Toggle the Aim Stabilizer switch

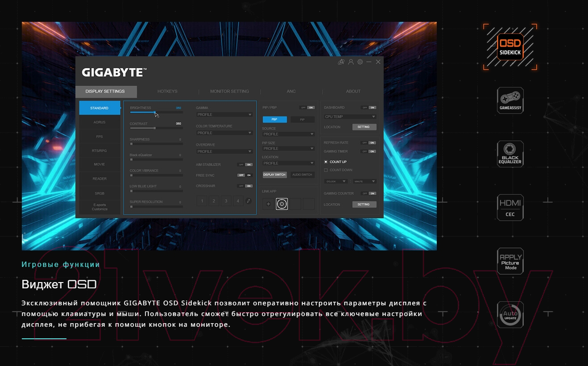point(245,165)
